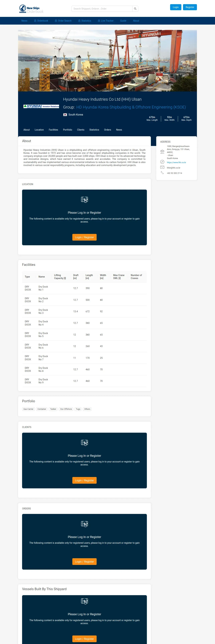Open News in the top navigation bar
215x644 pixels.
(24, 21)
